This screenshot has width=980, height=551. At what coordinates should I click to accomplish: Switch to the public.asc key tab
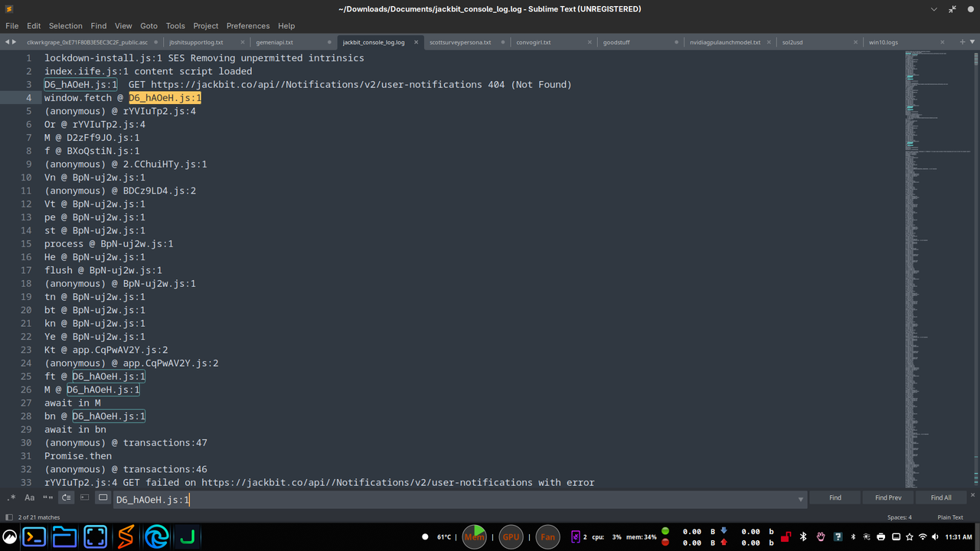click(87, 42)
